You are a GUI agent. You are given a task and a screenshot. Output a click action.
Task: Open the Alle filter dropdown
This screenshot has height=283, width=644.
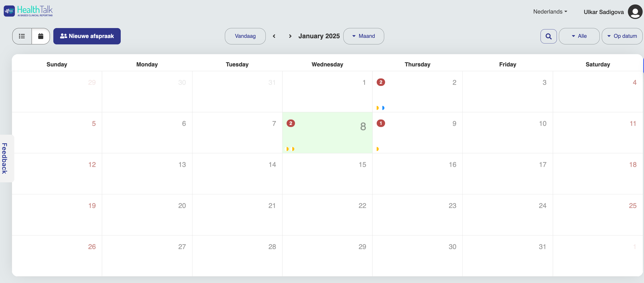(579, 36)
